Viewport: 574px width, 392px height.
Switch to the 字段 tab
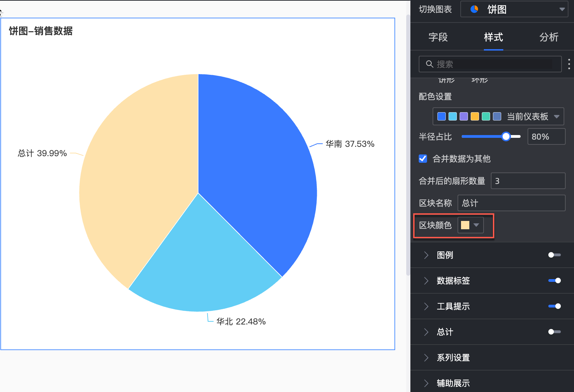438,37
